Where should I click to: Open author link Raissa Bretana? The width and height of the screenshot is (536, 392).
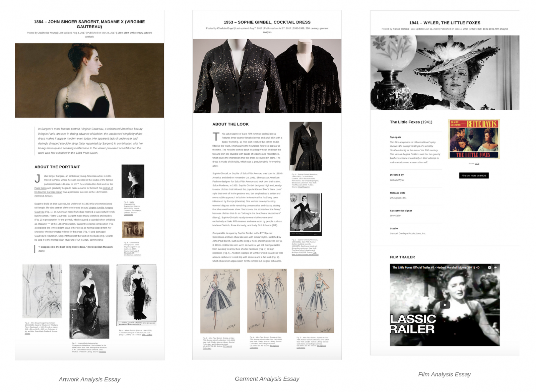[401, 29]
